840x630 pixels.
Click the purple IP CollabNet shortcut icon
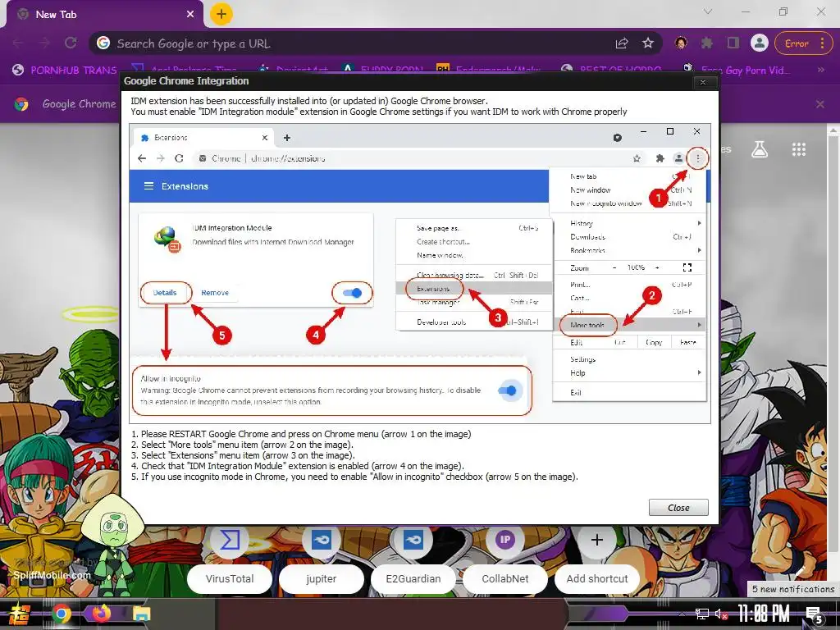tap(505, 540)
